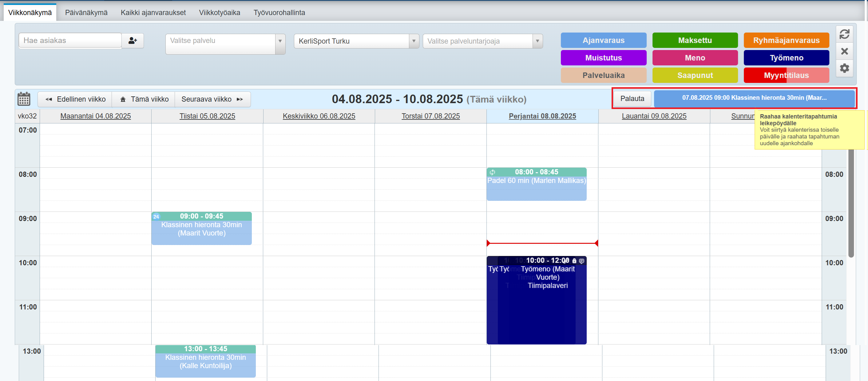The image size is (868, 381).
Task: Open the KerliSport Turku location dropdown
Action: [x=414, y=41]
